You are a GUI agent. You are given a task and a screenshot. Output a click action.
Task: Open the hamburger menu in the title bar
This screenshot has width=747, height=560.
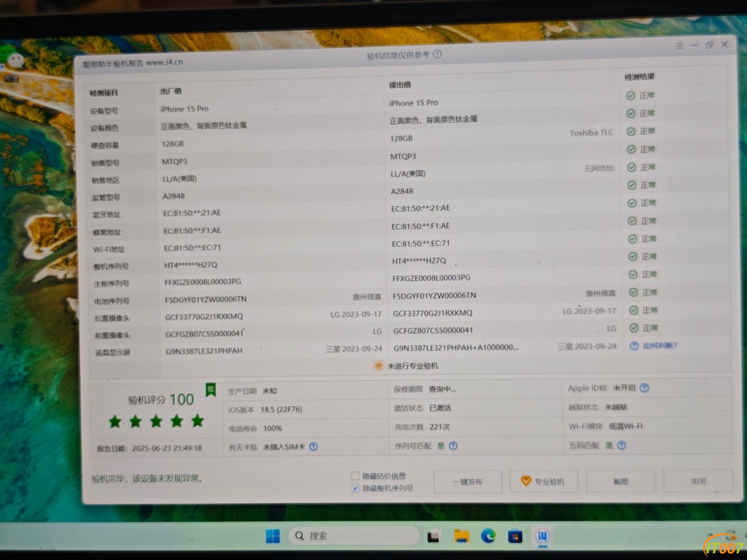[679, 46]
